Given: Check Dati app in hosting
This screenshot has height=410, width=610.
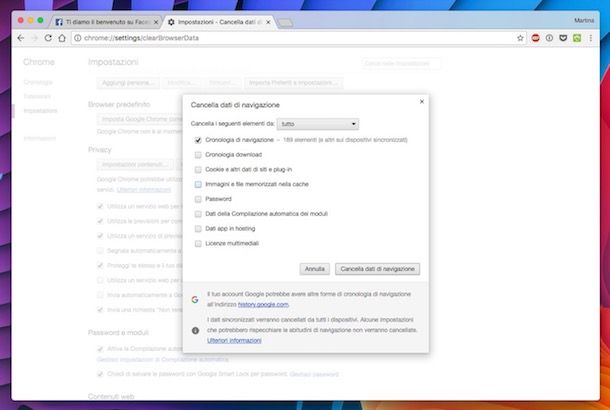Looking at the screenshot, I should click(x=198, y=229).
